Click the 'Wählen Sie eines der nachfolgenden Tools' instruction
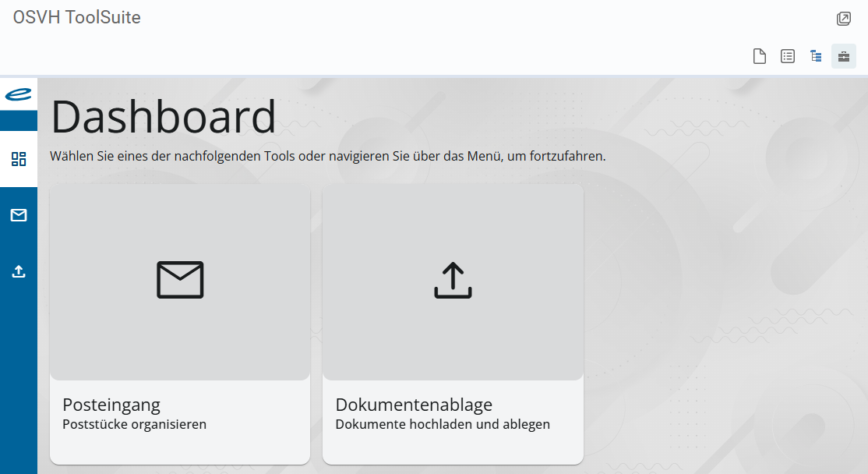 (328, 156)
